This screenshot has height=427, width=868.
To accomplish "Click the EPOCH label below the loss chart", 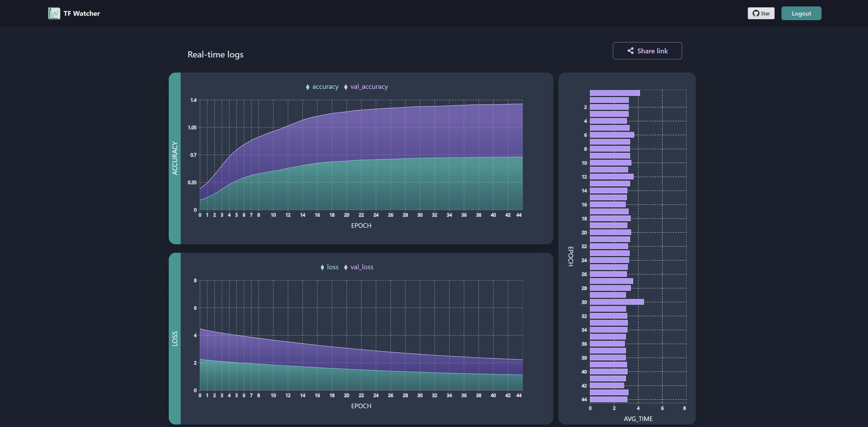I will [361, 406].
